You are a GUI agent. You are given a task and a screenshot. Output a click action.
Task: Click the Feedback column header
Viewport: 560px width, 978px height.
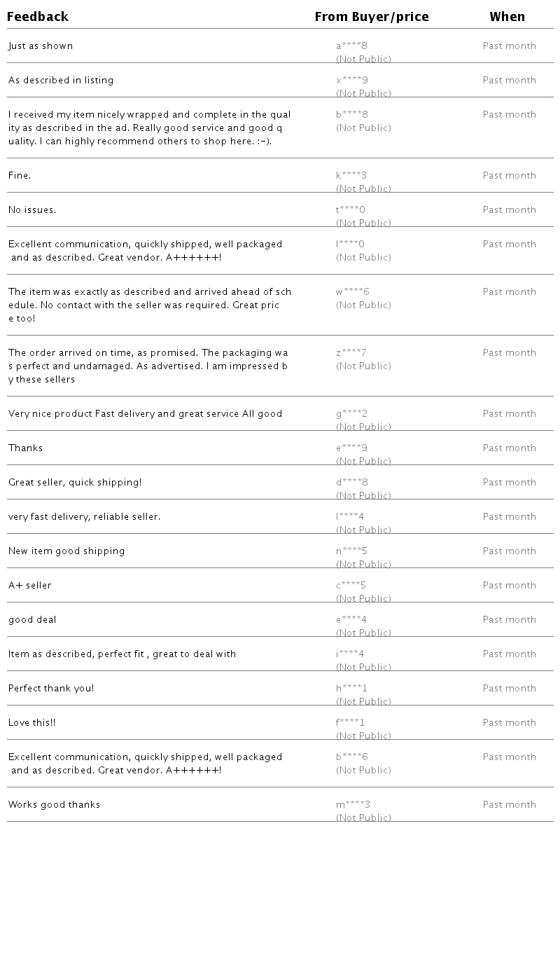pyautogui.click(x=38, y=17)
